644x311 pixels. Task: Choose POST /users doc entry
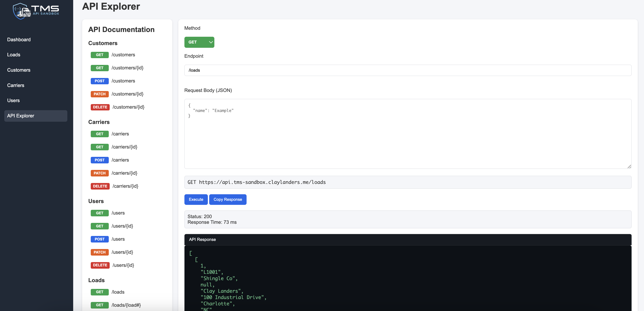108,239
